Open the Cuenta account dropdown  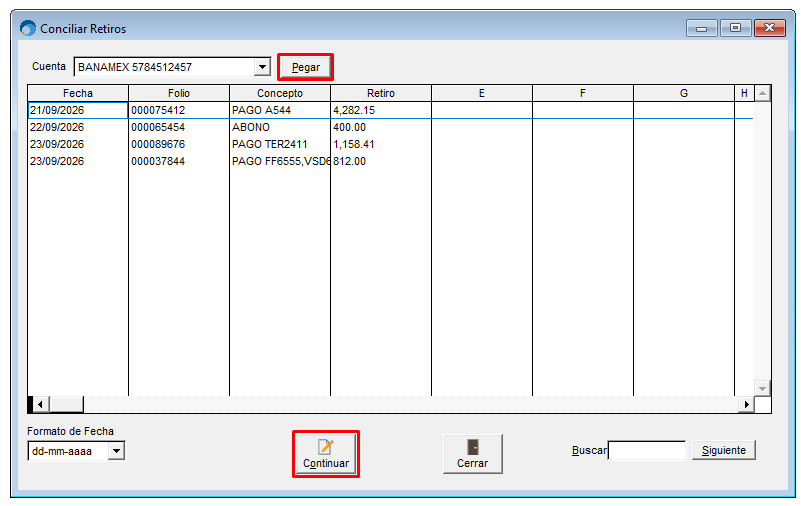(262, 67)
